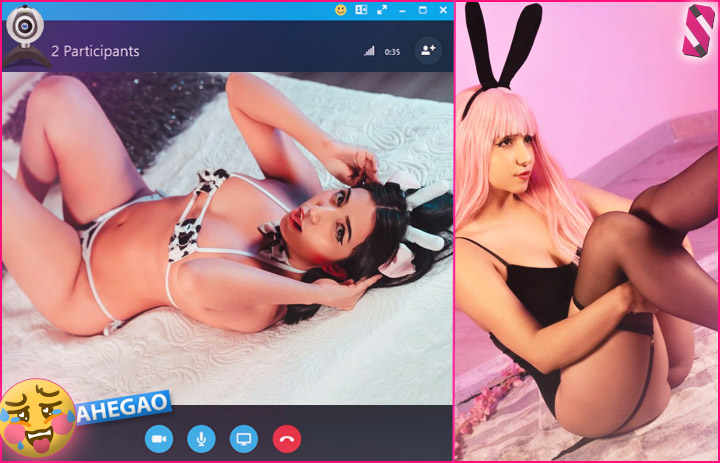Screen dimensions: 720x463
Task: Start screen sharing with the monitor button
Action: tap(243, 439)
